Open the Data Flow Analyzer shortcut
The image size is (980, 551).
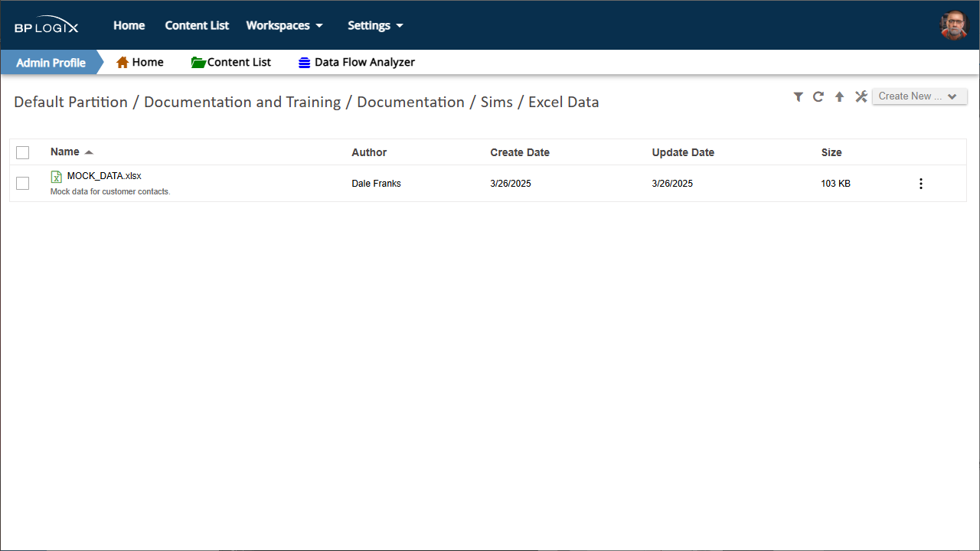357,63
